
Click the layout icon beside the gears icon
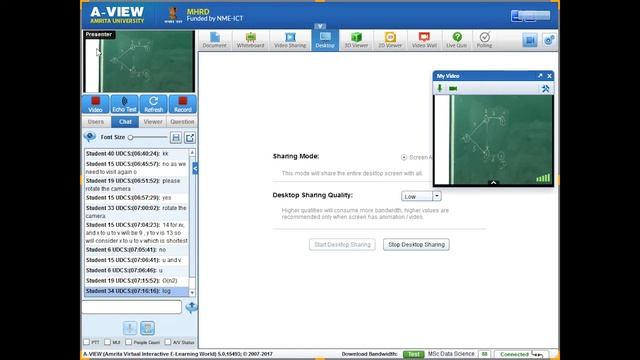530,40
